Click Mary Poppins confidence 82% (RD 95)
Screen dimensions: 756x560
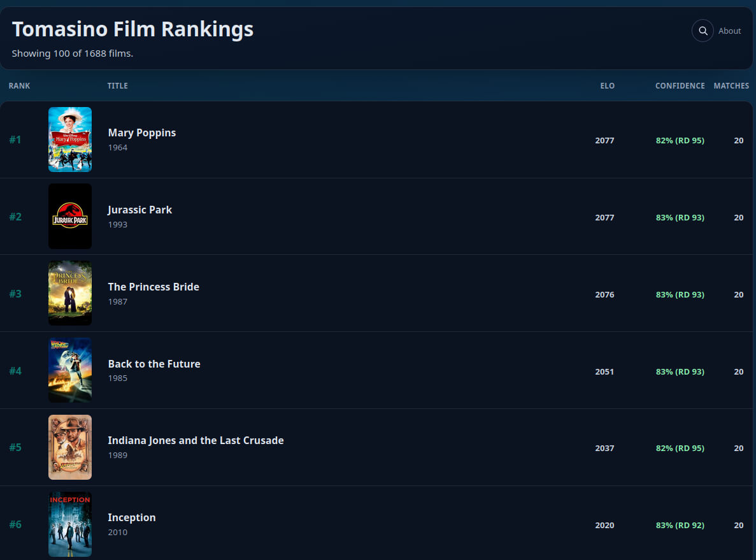point(680,140)
